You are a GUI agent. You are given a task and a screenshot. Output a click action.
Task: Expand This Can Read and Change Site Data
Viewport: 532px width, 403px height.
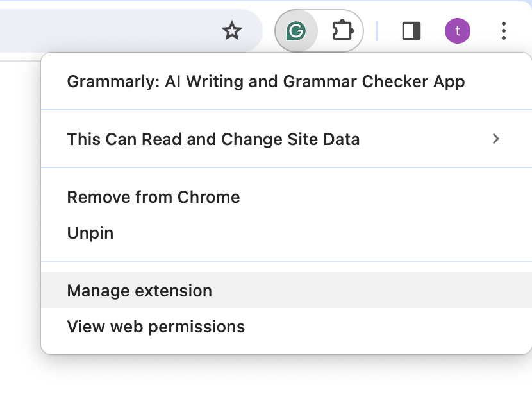click(x=287, y=139)
